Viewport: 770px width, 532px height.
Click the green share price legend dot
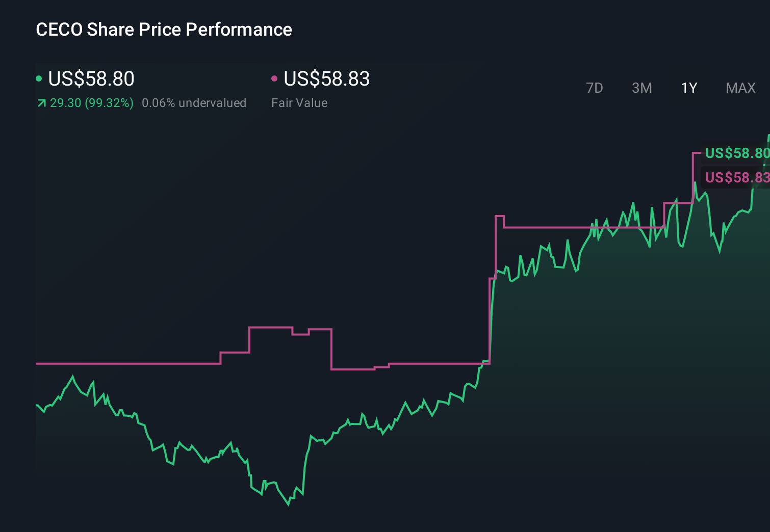tap(39, 78)
